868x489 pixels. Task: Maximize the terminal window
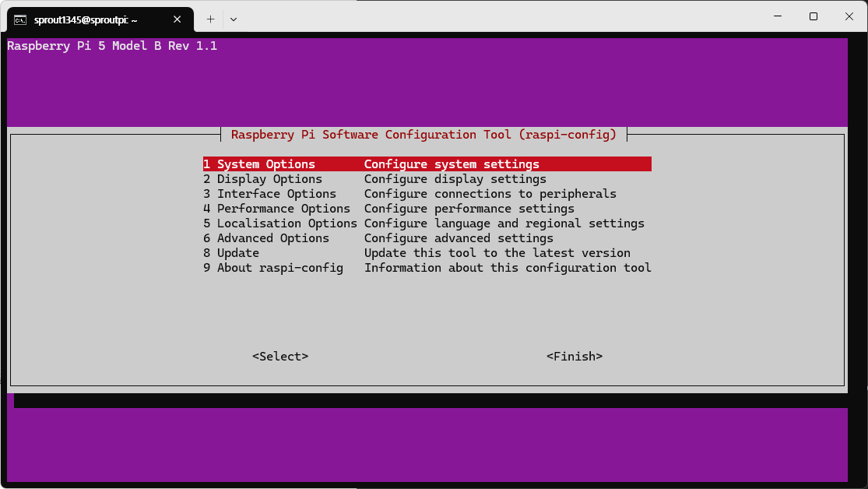click(x=814, y=16)
